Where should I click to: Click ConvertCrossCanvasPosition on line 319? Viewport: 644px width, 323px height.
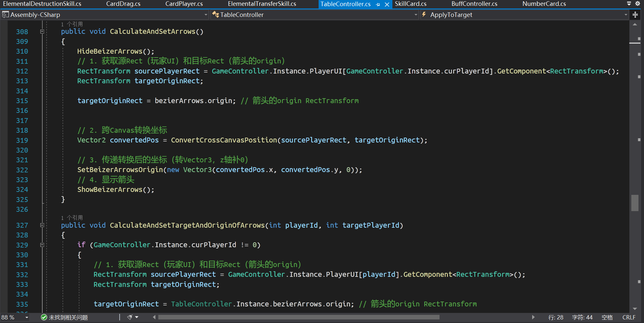pos(224,140)
